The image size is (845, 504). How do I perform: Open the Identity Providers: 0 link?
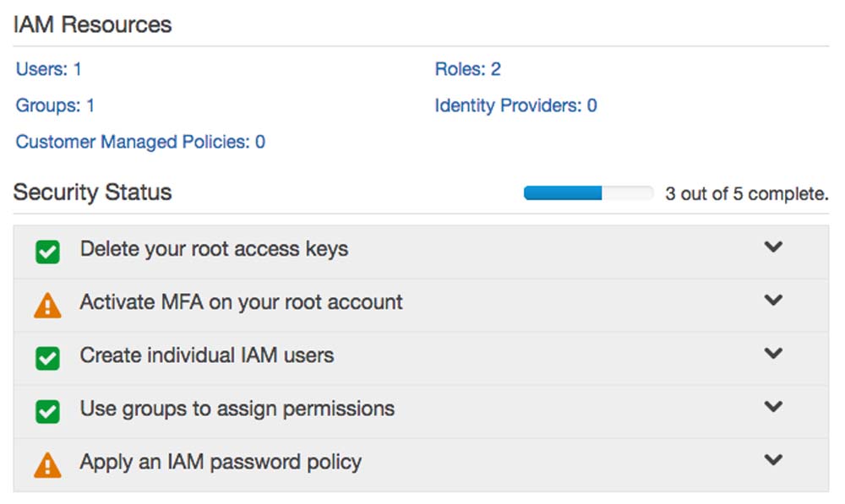click(x=515, y=106)
